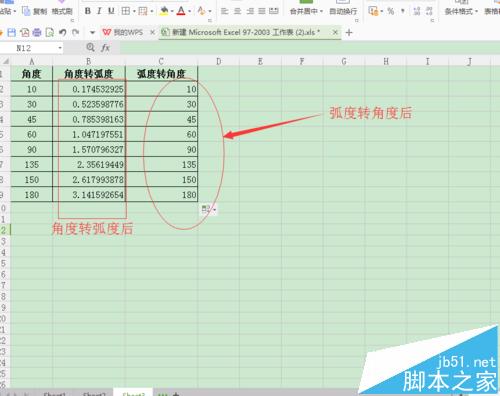Open the merge and center dropdown arrow

pos(321,11)
